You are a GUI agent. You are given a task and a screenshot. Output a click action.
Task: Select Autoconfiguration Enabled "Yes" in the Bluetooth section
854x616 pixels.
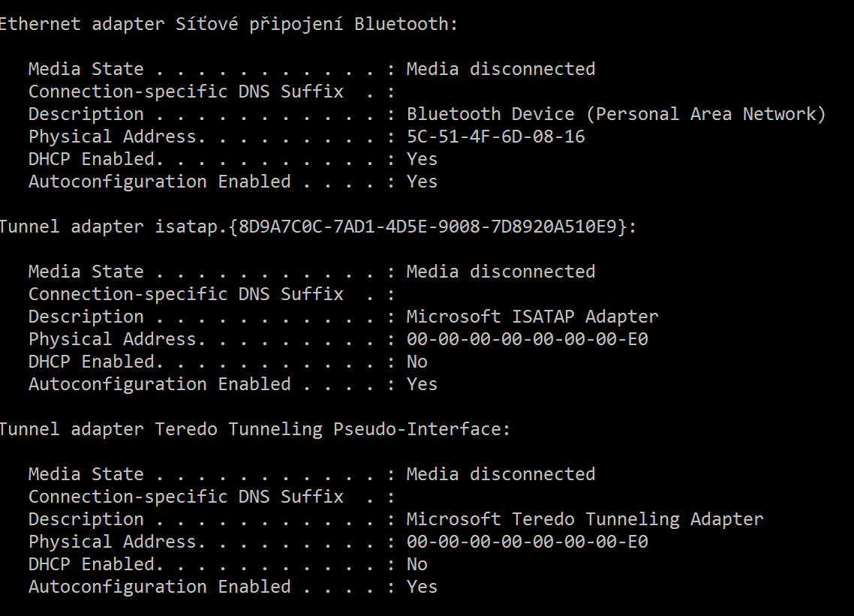[422, 182]
